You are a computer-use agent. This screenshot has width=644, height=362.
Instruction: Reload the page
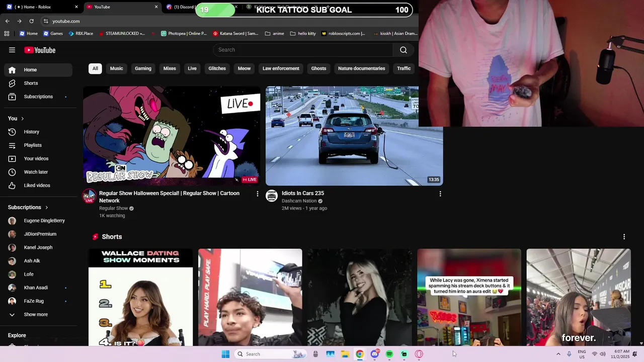pos(31,21)
